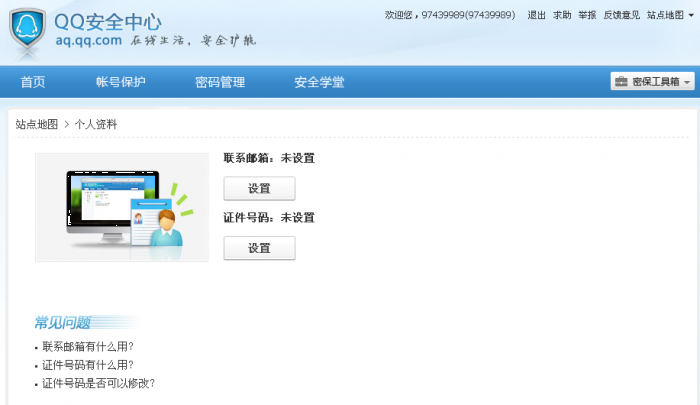
Task: Expand the 密保工具箱 dropdown arrow
Action: click(687, 82)
